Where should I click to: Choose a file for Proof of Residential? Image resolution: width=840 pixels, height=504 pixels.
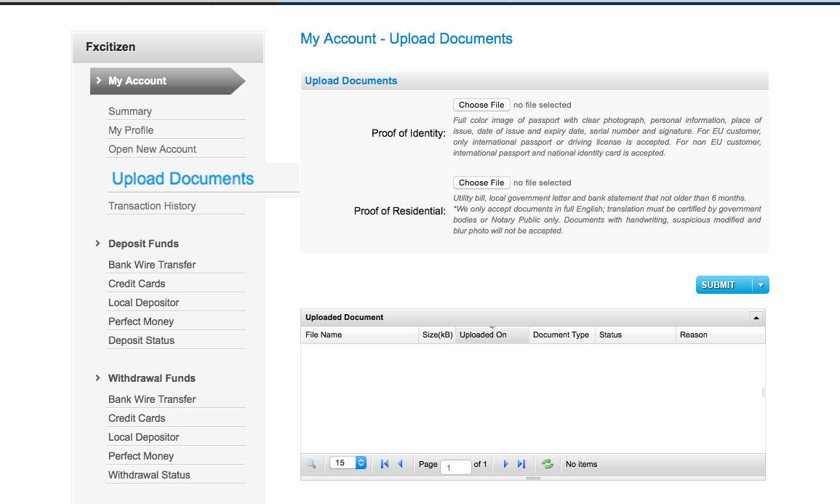coord(481,183)
